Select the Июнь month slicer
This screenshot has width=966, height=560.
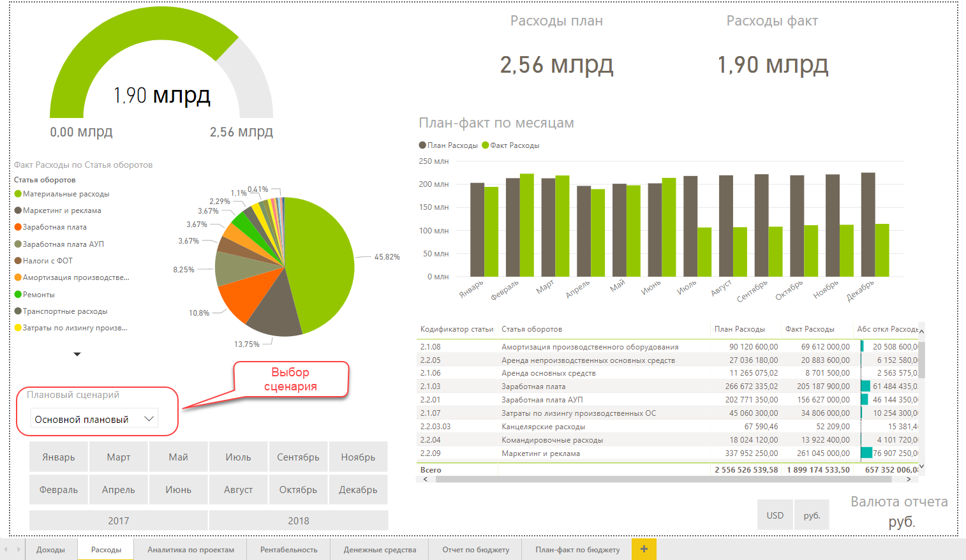[x=179, y=490]
